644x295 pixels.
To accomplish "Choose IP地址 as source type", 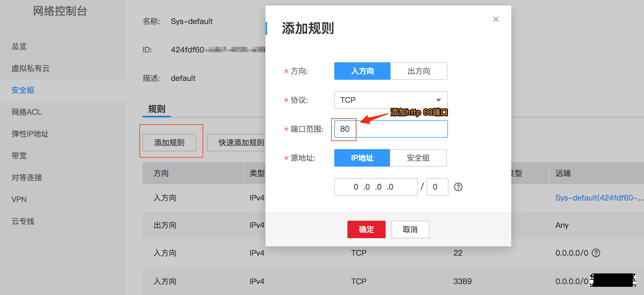I will [x=362, y=158].
